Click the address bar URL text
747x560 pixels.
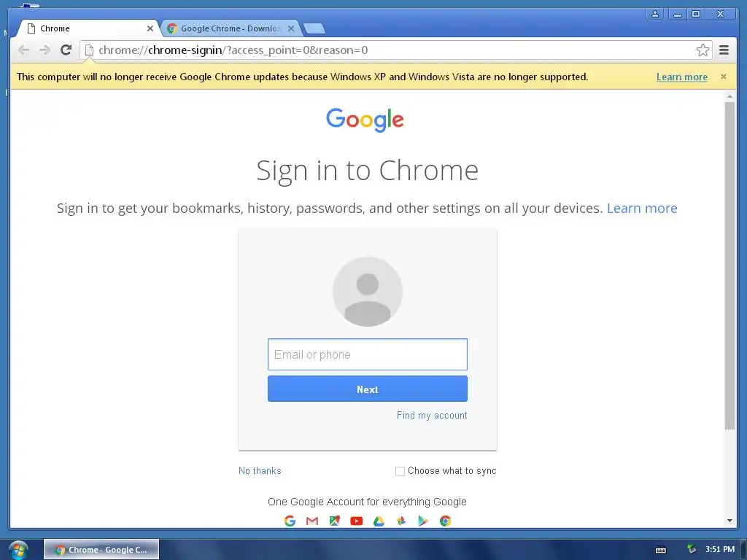(x=233, y=50)
